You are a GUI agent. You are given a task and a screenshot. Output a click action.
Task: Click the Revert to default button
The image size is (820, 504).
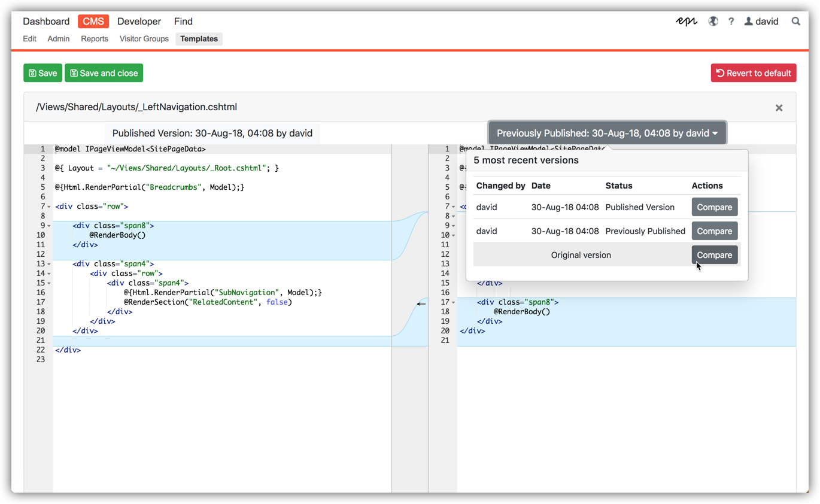(x=753, y=73)
